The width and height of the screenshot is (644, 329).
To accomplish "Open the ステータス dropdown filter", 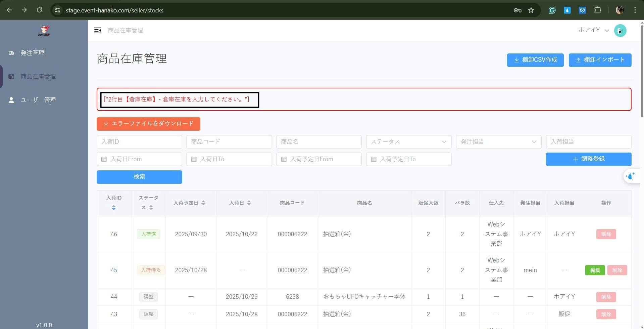I will tap(408, 142).
